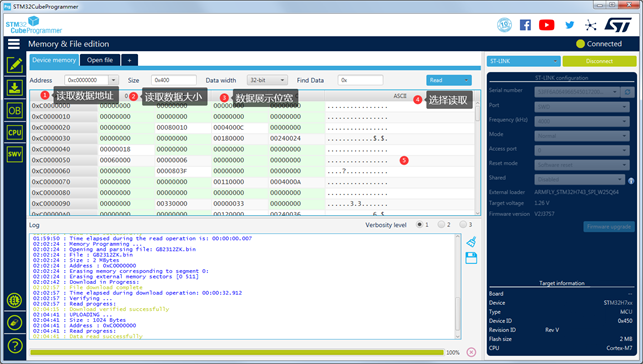Screen dimensions: 643x364
Task: Click the ST logo
Action: pos(618,25)
